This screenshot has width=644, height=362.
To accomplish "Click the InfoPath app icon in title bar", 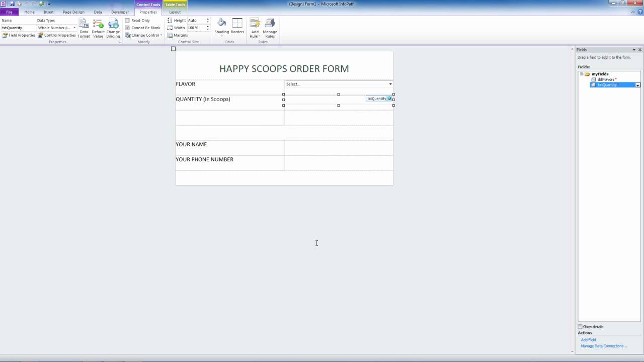I will coord(4,4).
